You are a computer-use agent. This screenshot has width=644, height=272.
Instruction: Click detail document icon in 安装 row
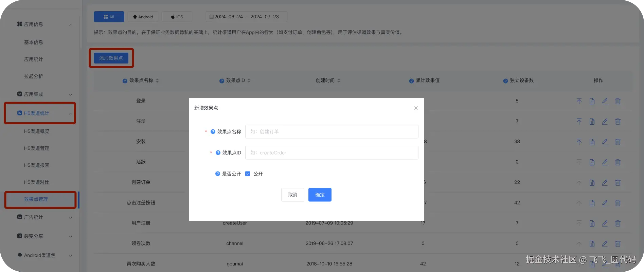tap(592, 142)
